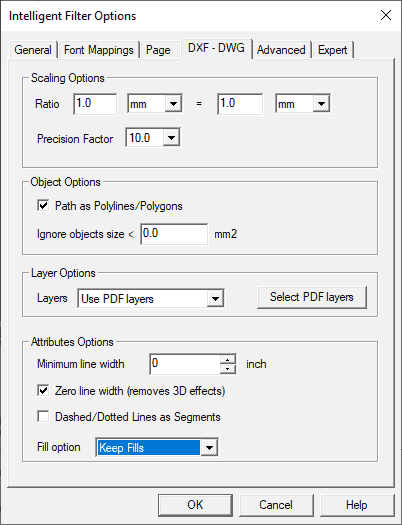Enable Dashed/Dotted Lines as Segments
Image resolution: width=402 pixels, height=525 pixels.
(43, 417)
